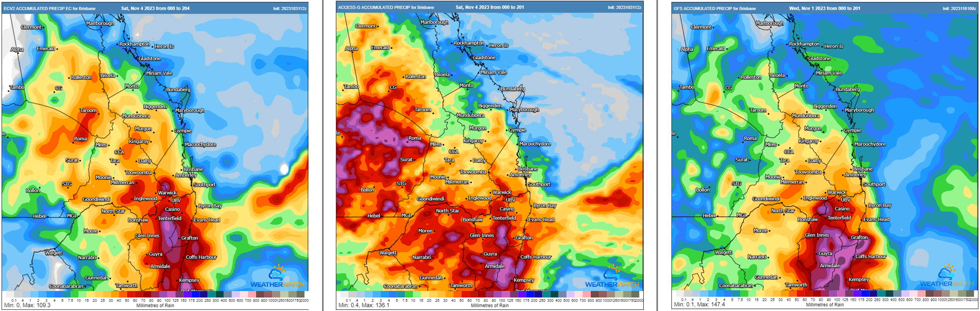Viewport: 980px width, 311px height.
Task: Click the ACCESS-G accumulated precip map title
Action: click(x=386, y=7)
